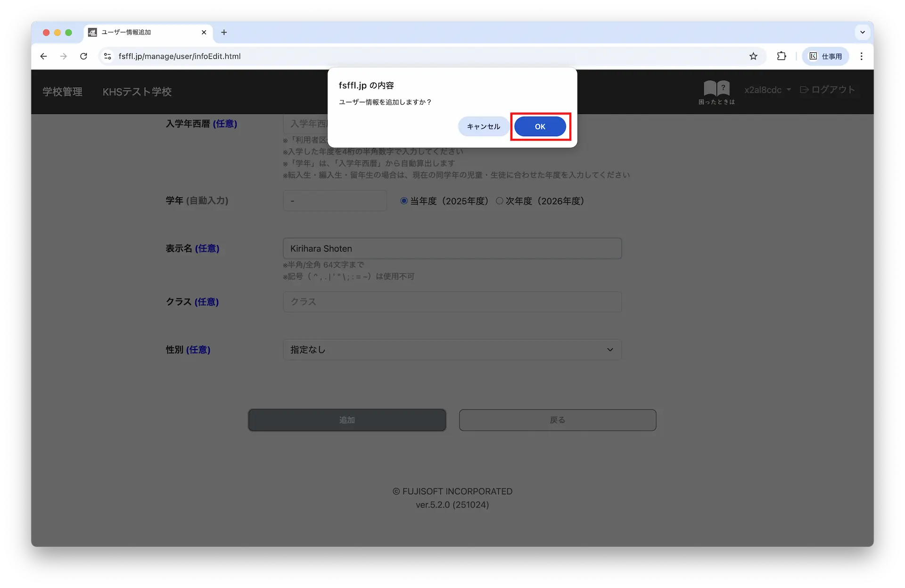Click the browser back arrow icon
The width and height of the screenshot is (905, 588).
(x=44, y=56)
